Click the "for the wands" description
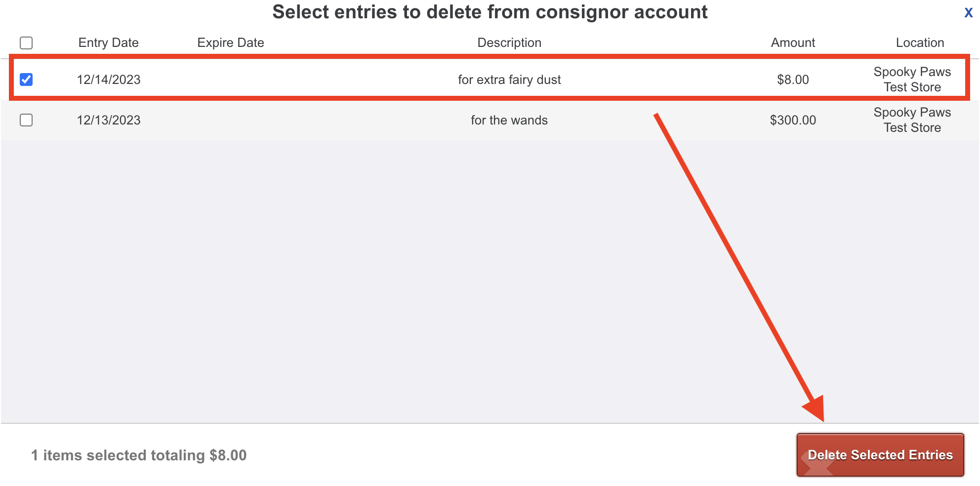 point(509,120)
